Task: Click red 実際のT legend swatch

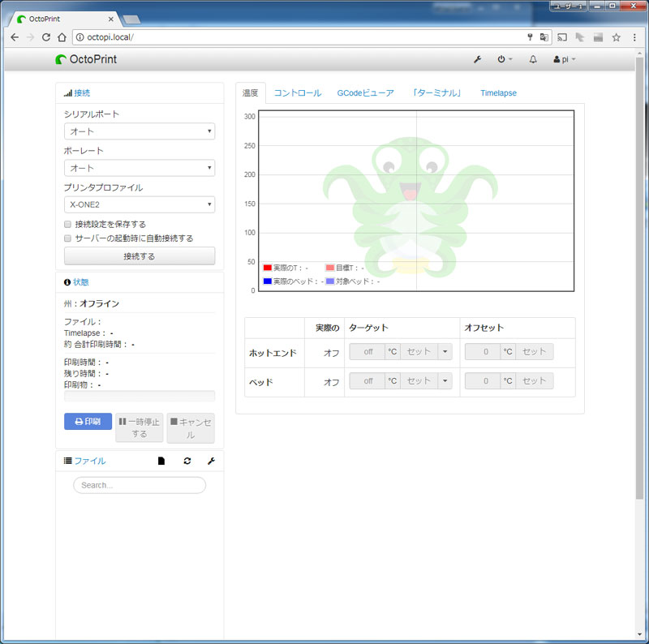Action: coord(268,268)
